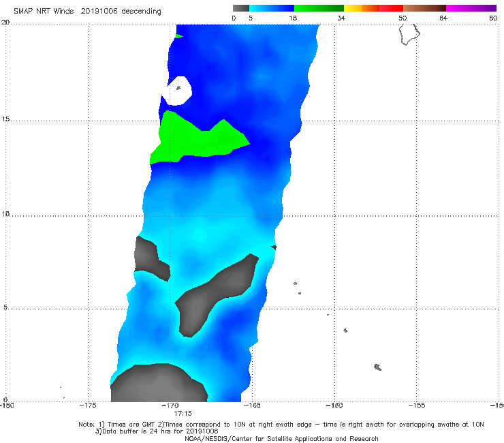
Task: Click the color bar label '5'
Action: [x=251, y=18]
